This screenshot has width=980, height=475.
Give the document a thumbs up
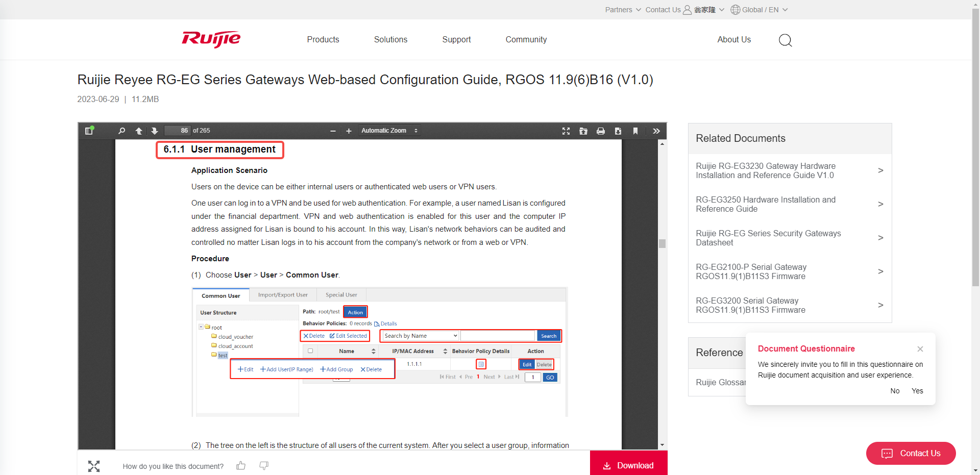(241, 465)
